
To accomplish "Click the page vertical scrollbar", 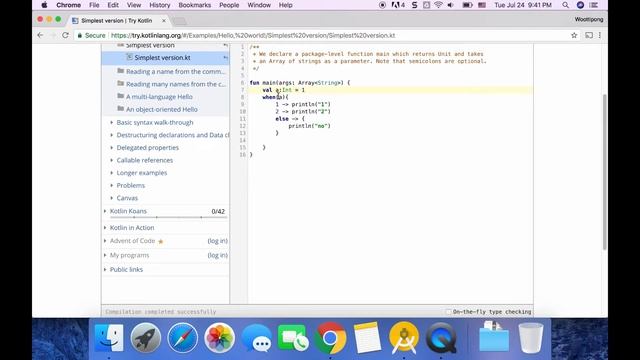I will [604, 171].
